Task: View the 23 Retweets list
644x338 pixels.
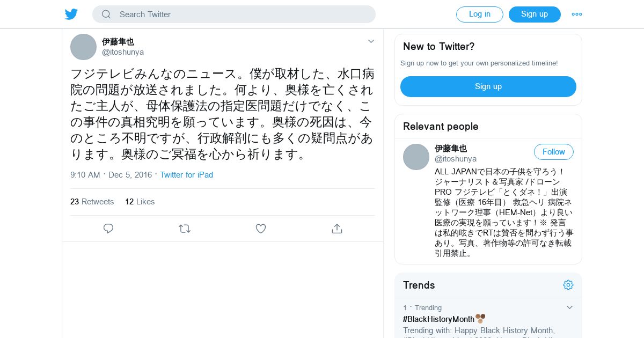Action: (92, 202)
